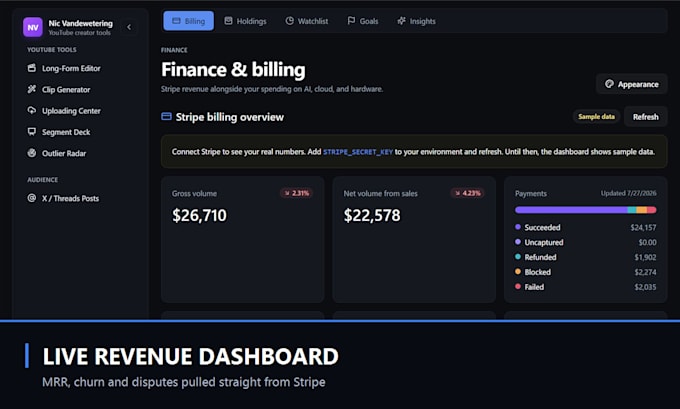Viewport: 680px width, 409px height.
Task: Click the Payments card label
Action: click(531, 193)
